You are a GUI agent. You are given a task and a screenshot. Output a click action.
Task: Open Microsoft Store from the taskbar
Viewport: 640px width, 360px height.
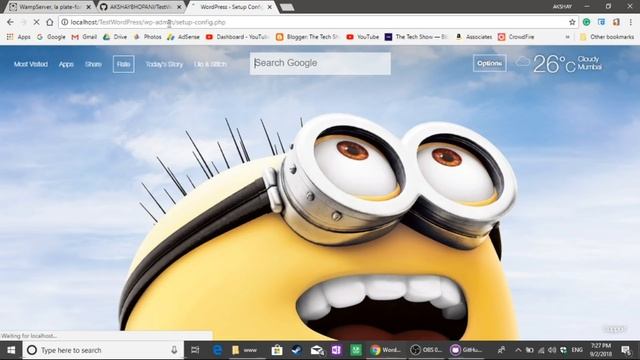tap(277, 350)
